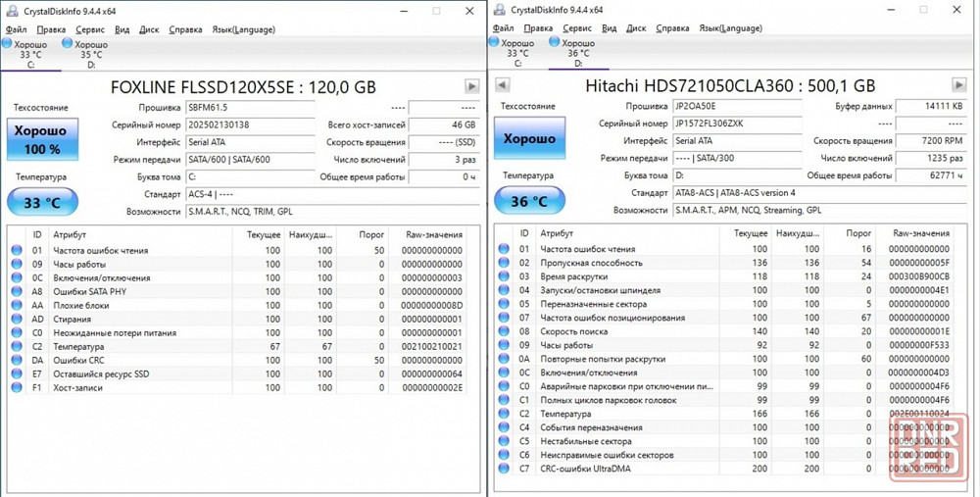
Task: Click status icon for Хост-записи row
Action: (x=17, y=388)
